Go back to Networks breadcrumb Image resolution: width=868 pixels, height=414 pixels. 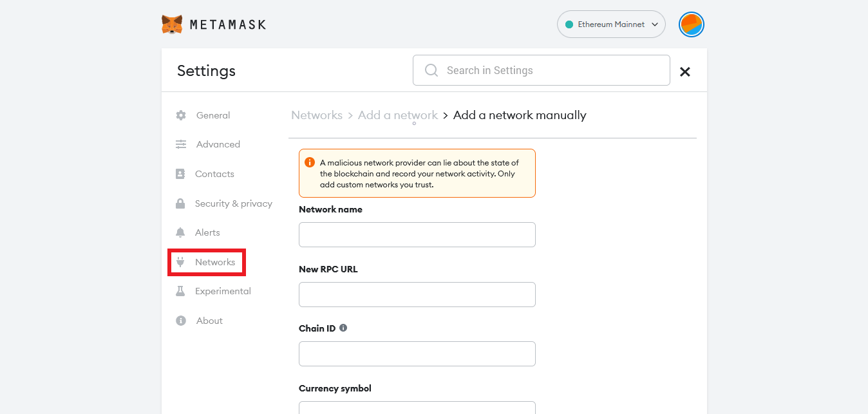(x=317, y=115)
